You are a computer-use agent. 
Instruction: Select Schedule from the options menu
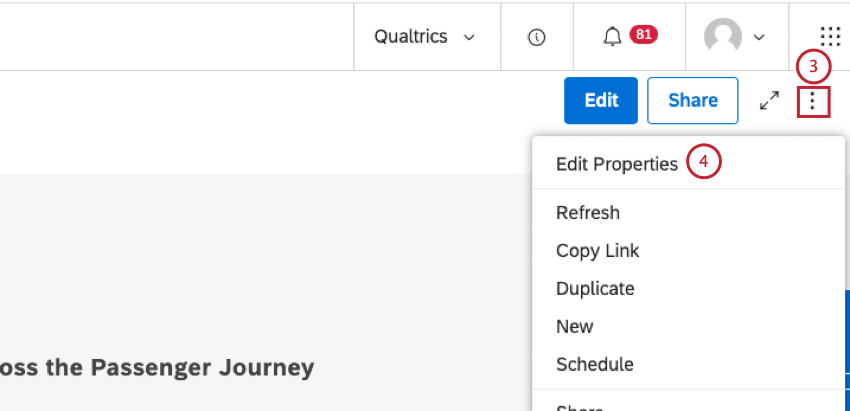tap(595, 365)
